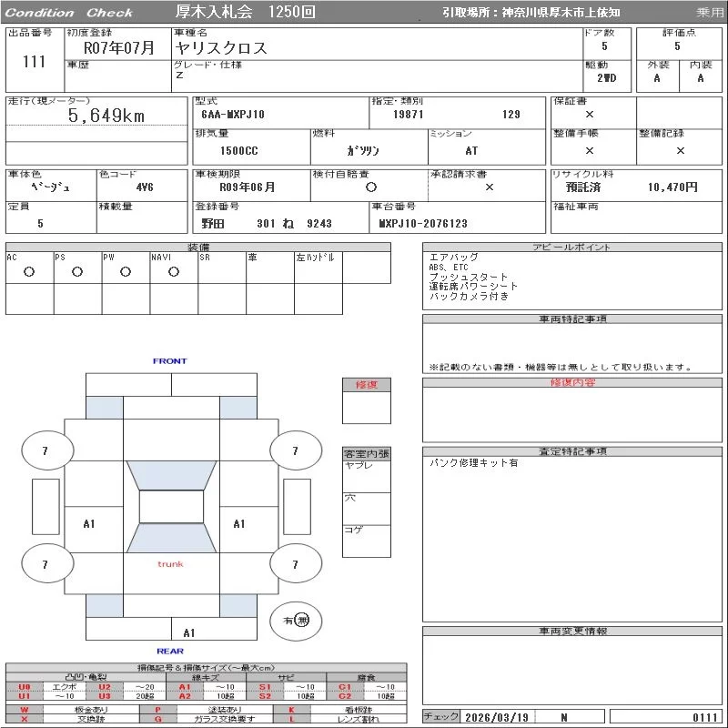Select the auction name '厚木入札会 1250回'
Screen dimensions: 728x728
click(x=245, y=12)
